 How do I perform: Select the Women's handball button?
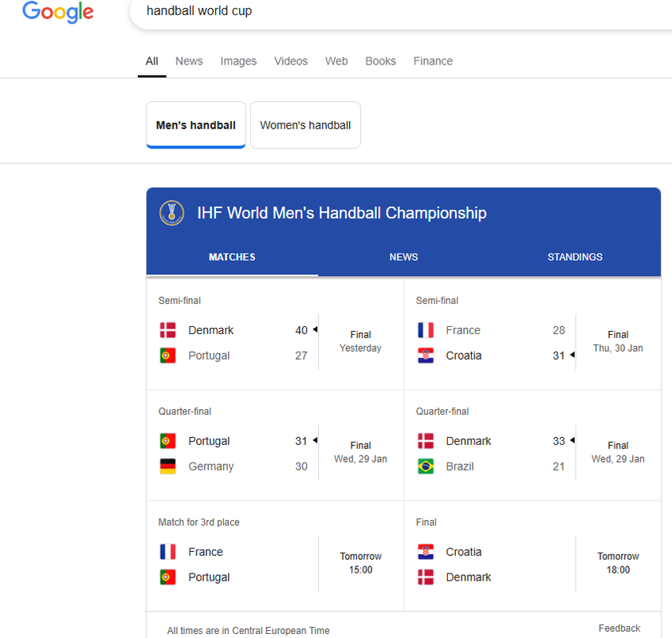pos(305,125)
